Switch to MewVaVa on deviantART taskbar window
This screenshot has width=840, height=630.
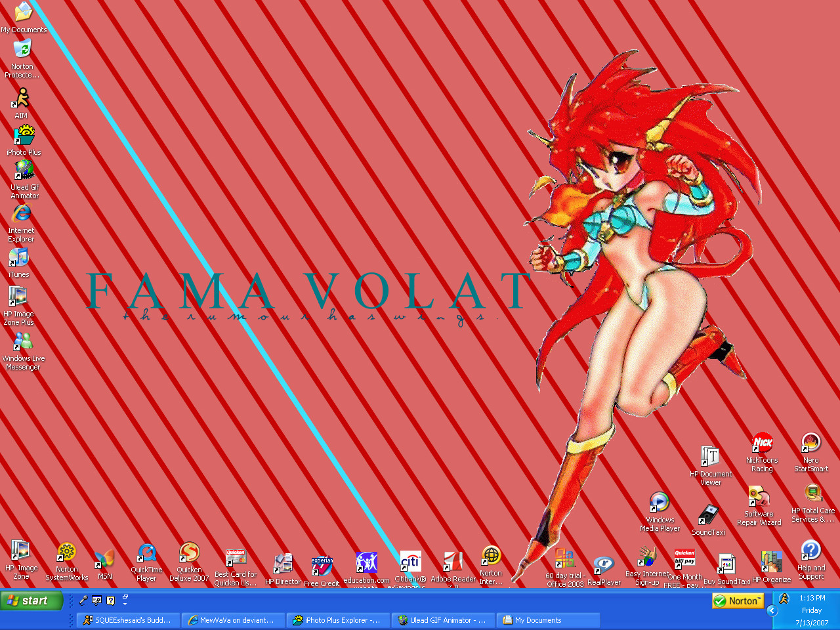click(234, 620)
